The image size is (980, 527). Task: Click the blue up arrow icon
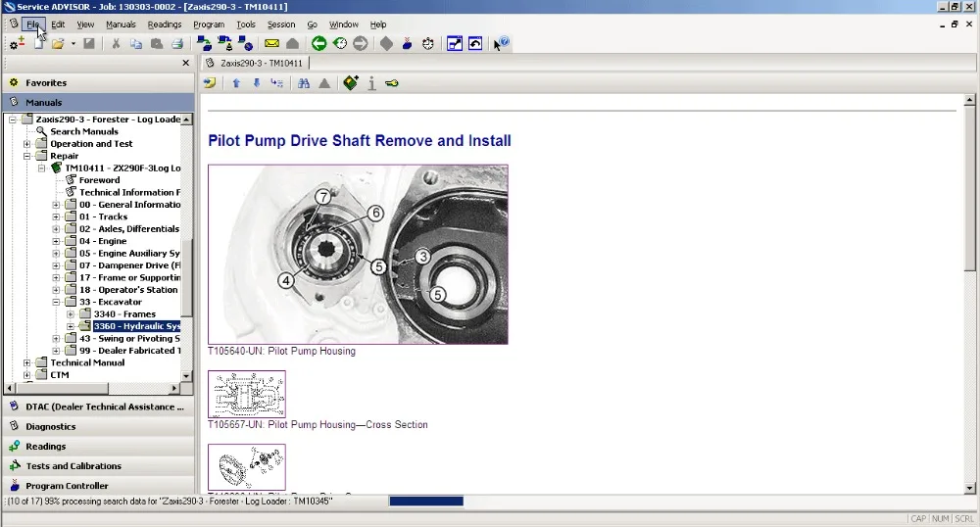point(236,83)
